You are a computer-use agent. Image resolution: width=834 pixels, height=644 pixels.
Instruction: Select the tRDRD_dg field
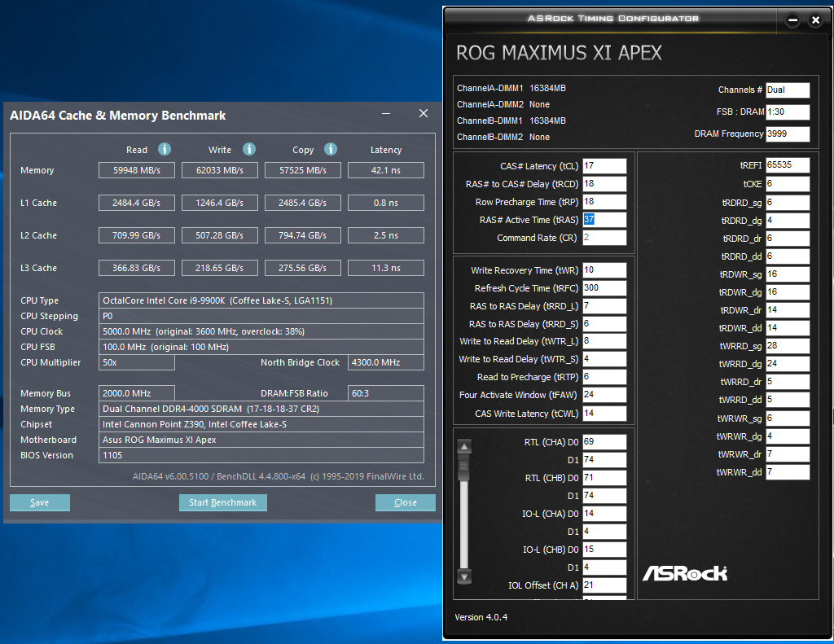788,221
